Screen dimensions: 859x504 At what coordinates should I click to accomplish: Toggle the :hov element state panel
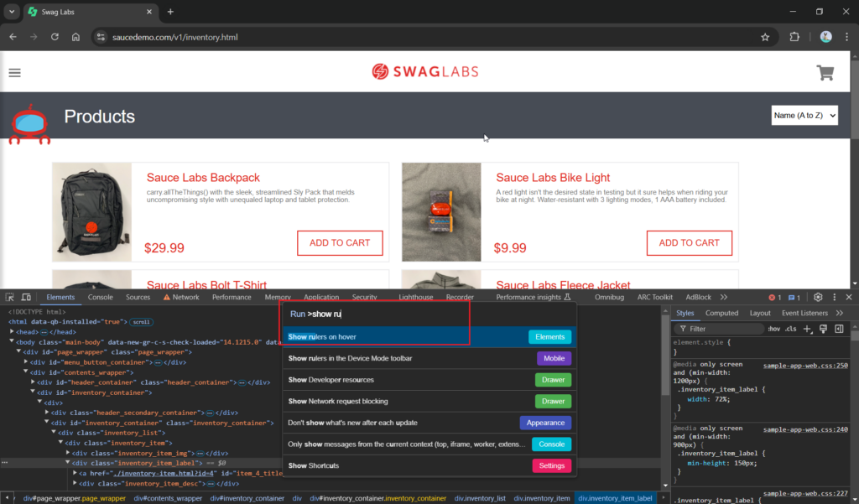(x=773, y=329)
